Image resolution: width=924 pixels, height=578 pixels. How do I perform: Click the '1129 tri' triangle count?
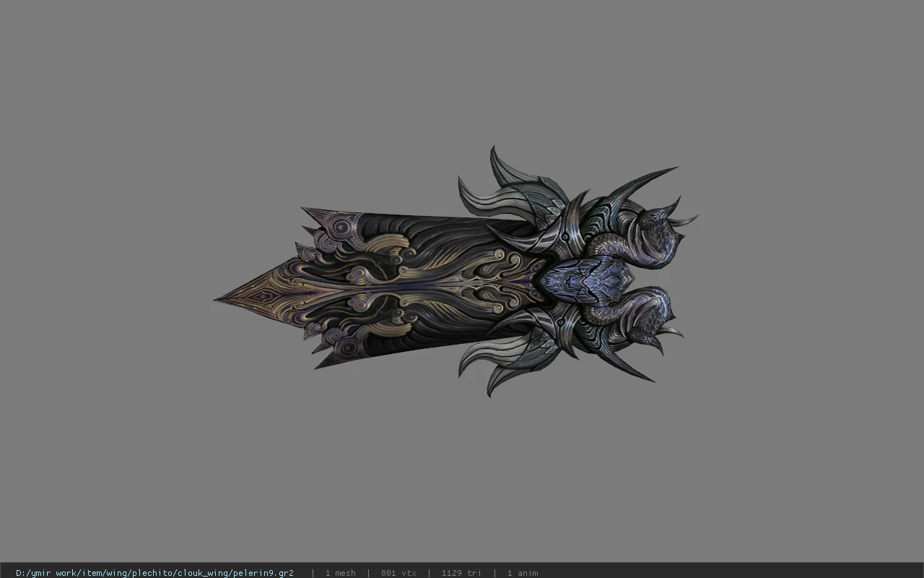point(461,573)
